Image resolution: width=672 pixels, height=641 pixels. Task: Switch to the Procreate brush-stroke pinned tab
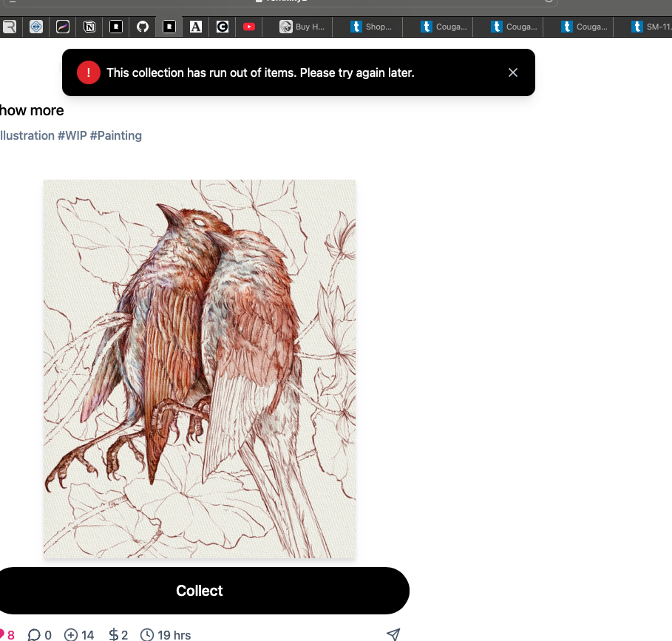coord(63,27)
